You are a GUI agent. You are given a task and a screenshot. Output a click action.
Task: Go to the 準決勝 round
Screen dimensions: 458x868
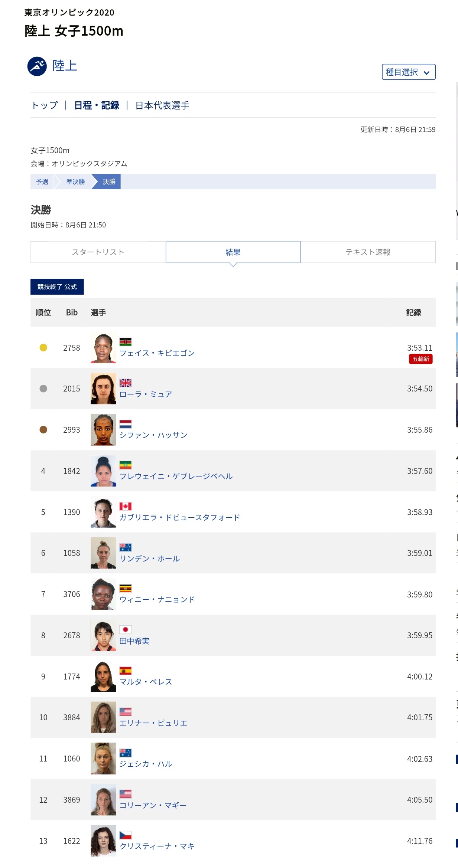point(75,181)
